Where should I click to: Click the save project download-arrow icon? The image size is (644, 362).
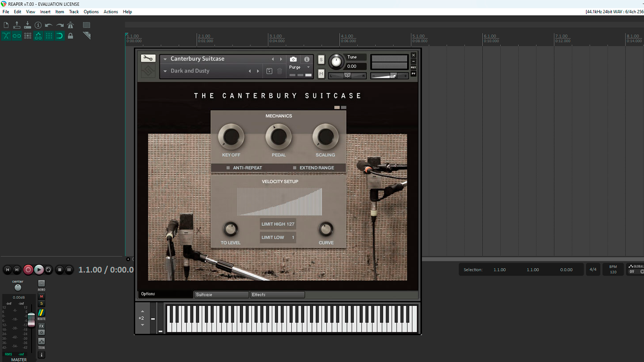click(x=27, y=25)
